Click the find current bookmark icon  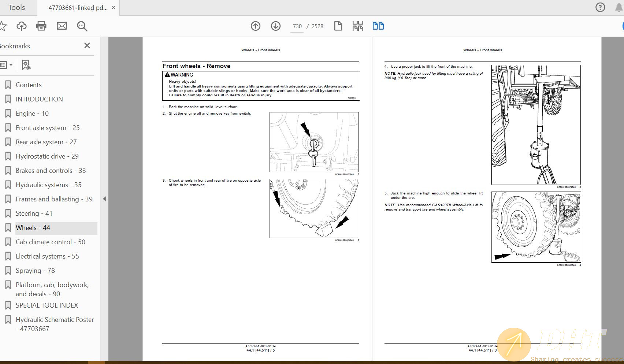[x=26, y=65]
